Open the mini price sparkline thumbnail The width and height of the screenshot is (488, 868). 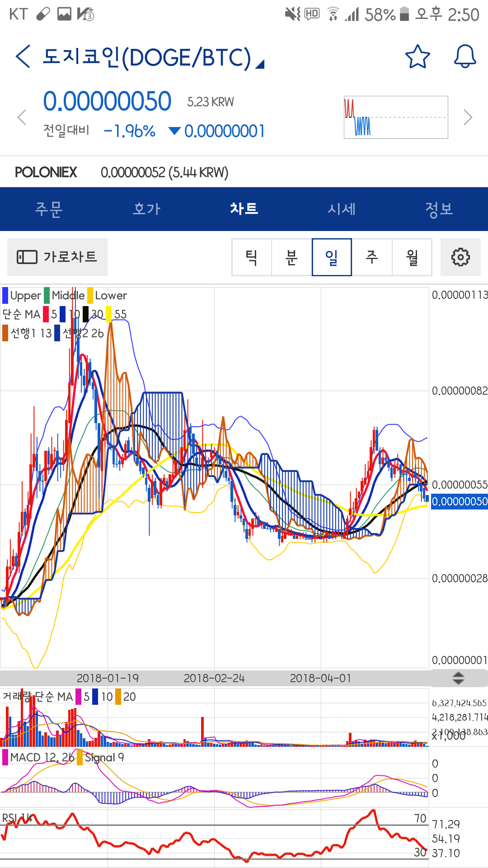[396, 117]
